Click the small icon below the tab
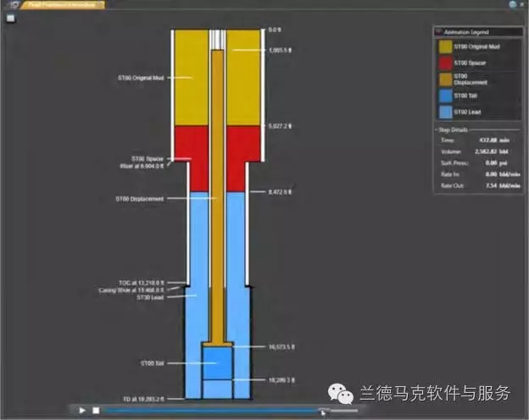Image resolution: width=529 pixels, height=420 pixels. point(10,19)
